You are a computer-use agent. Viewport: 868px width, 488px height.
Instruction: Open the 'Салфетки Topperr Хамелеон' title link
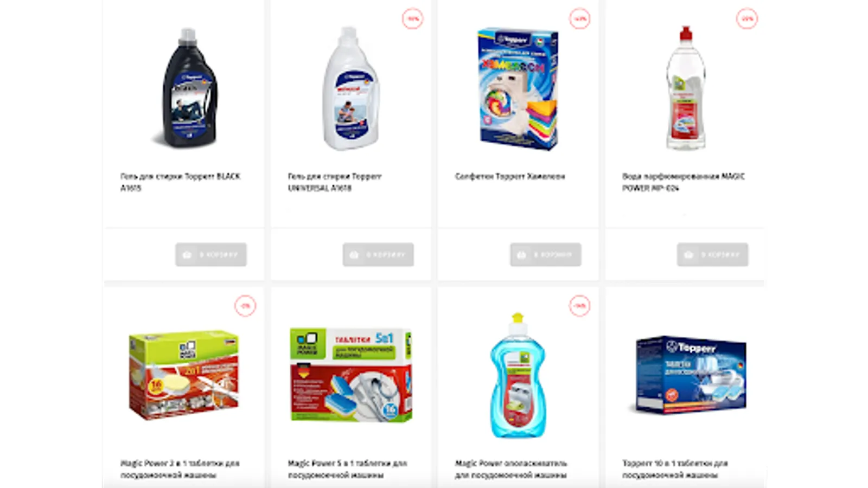510,176
